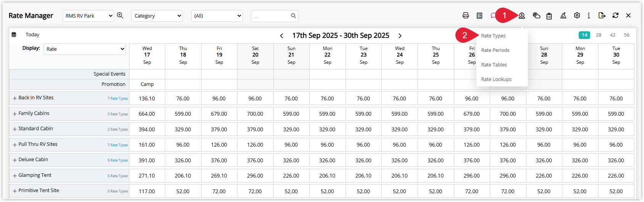Click the 391.00 rate for Deluxe Cabin

[x=147, y=160]
